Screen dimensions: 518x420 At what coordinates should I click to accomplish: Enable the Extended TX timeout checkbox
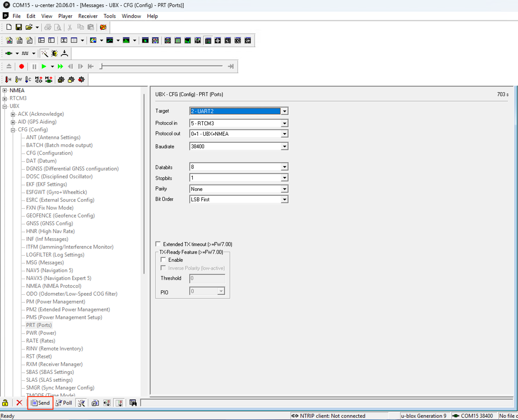tap(158, 244)
